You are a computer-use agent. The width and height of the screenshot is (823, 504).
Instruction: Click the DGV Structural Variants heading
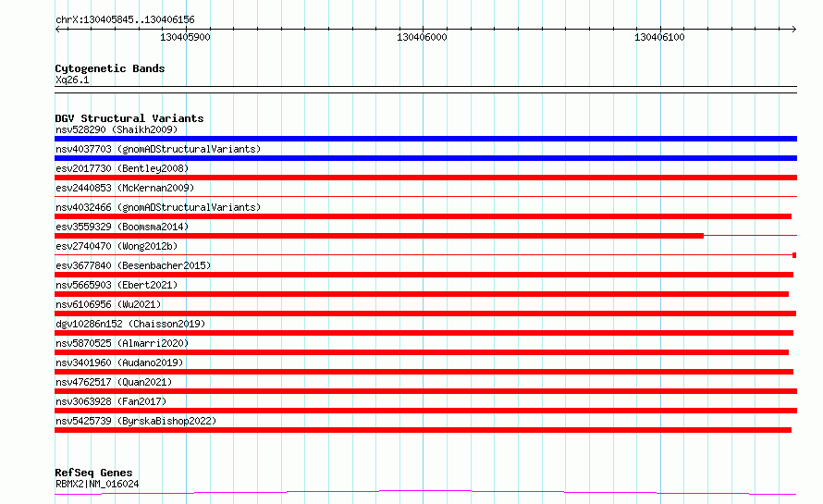(x=129, y=118)
